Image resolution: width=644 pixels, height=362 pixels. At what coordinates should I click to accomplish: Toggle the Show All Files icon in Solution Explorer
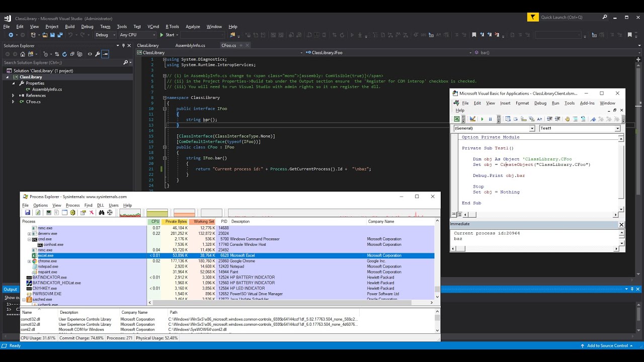coord(79,54)
